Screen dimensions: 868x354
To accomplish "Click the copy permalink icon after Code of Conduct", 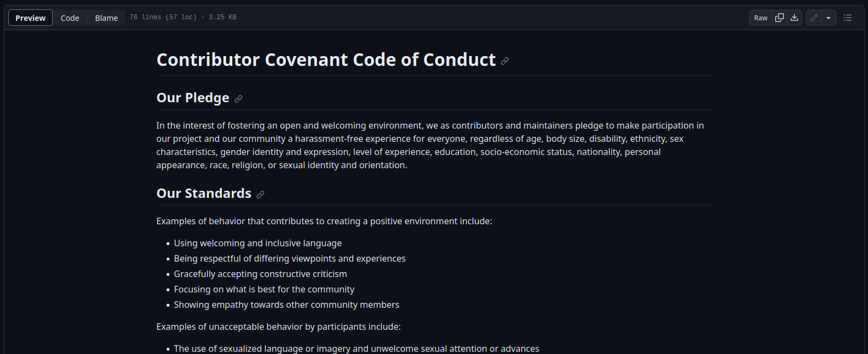I will pos(505,60).
